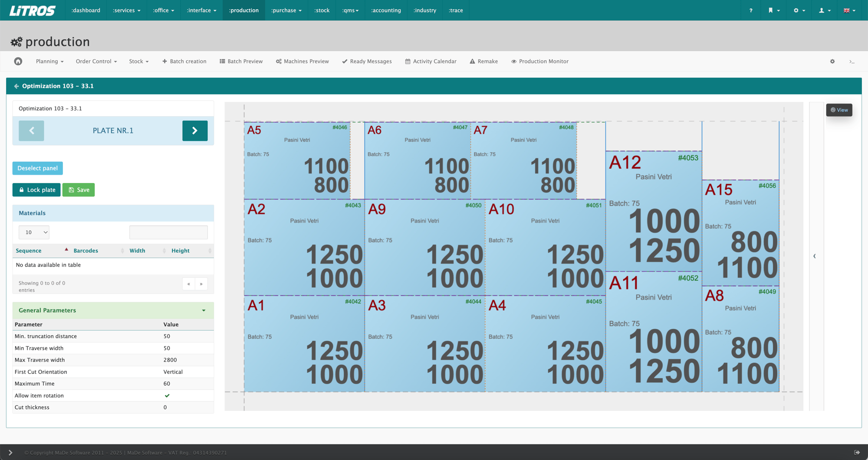Click the LiTROS logo

[x=33, y=10]
